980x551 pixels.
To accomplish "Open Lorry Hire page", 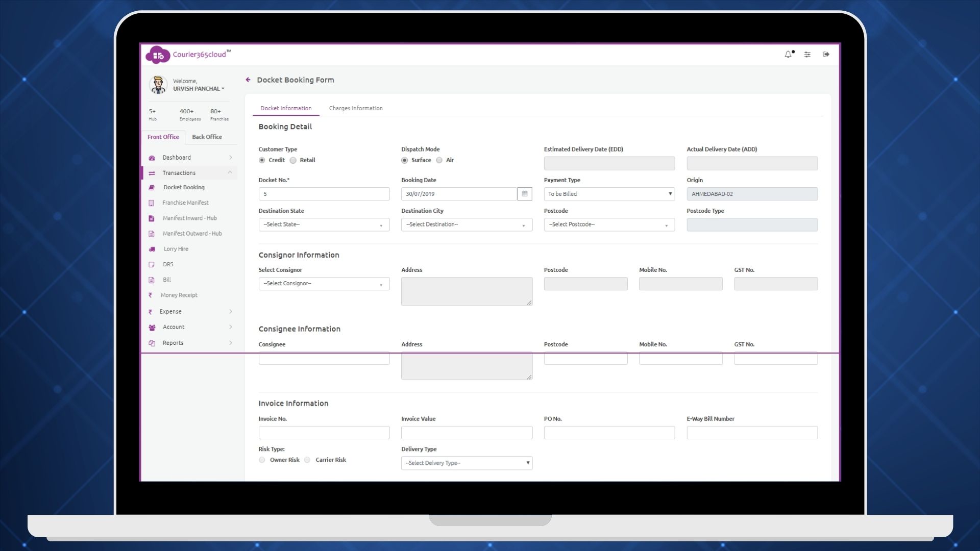I will [x=176, y=249].
